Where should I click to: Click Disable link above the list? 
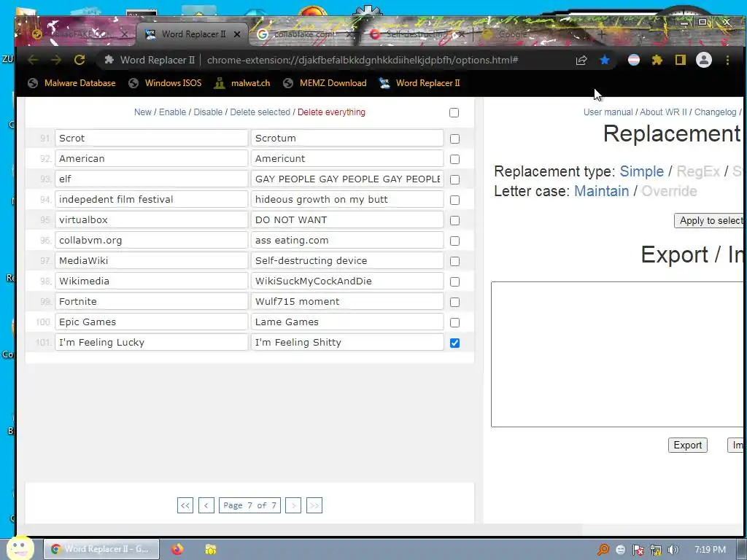(208, 112)
